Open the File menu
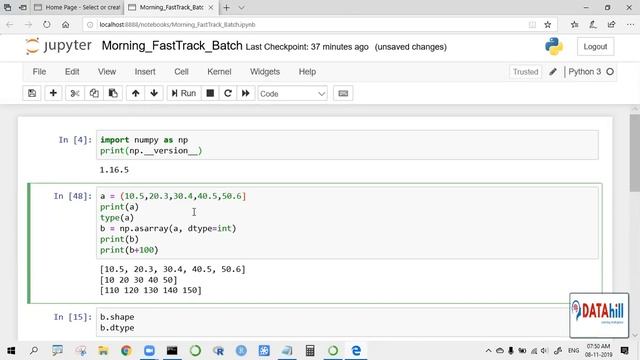 tap(39, 72)
